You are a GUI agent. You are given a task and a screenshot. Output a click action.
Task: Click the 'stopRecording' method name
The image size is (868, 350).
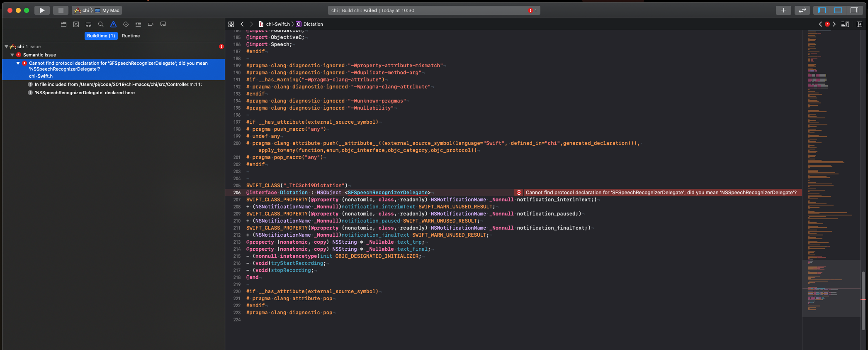[x=291, y=270]
